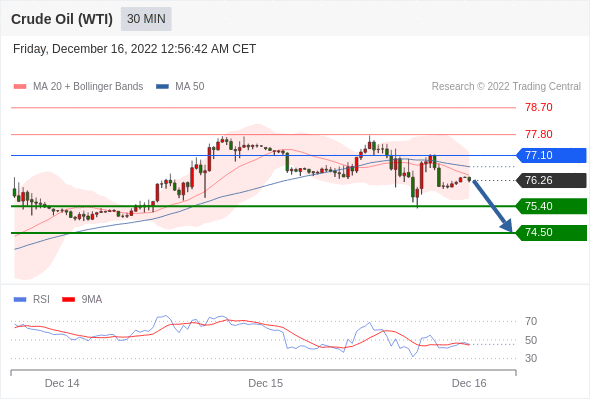Click the Crude Oil (WTI) title
The width and height of the screenshot is (590, 400).
tap(62, 19)
